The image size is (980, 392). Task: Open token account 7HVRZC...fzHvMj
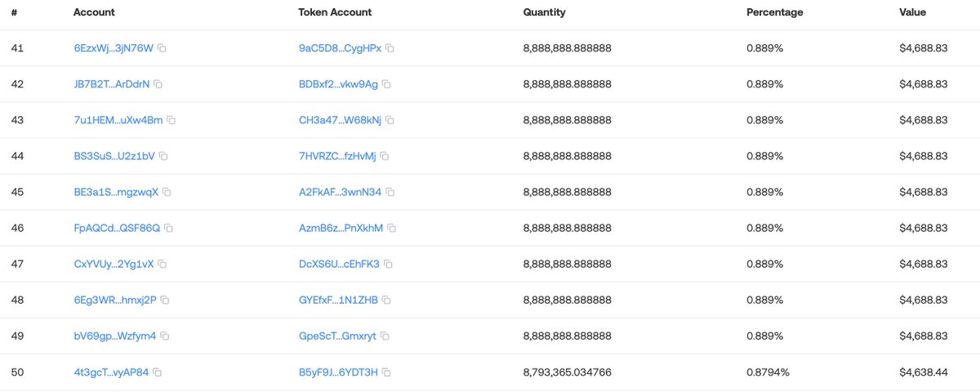point(337,156)
